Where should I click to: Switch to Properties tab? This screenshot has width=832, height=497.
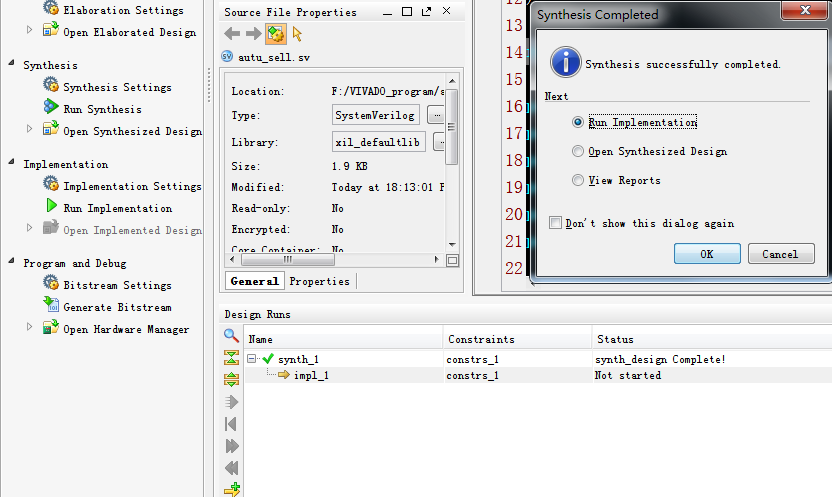(319, 281)
